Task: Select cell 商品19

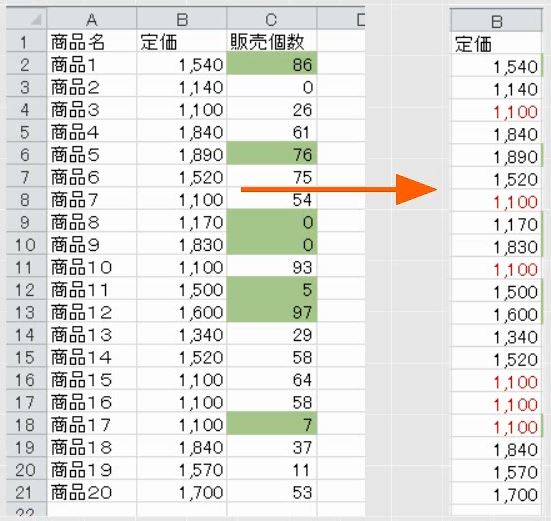Action: point(91,469)
